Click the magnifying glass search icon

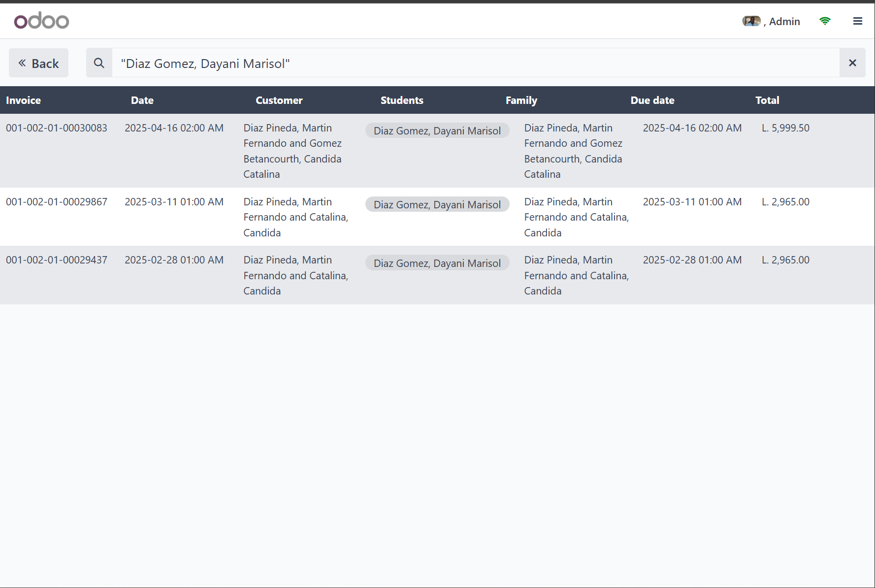tap(99, 63)
